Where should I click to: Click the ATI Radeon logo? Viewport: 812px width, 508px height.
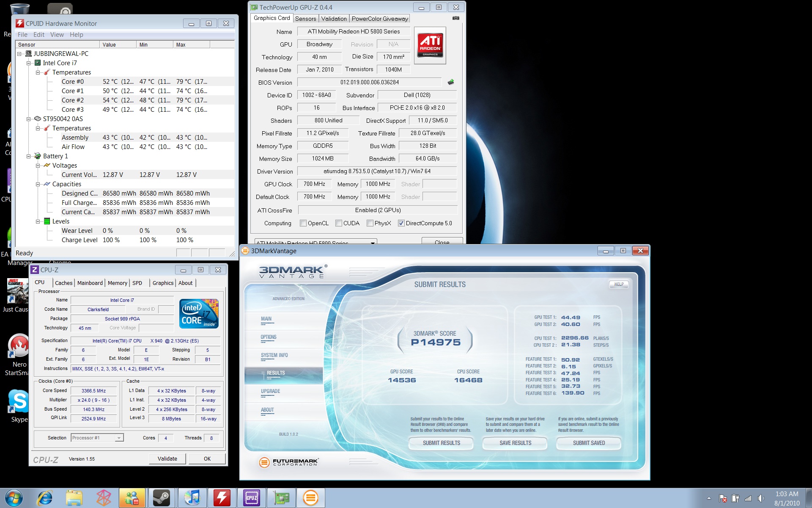pyautogui.click(x=430, y=45)
